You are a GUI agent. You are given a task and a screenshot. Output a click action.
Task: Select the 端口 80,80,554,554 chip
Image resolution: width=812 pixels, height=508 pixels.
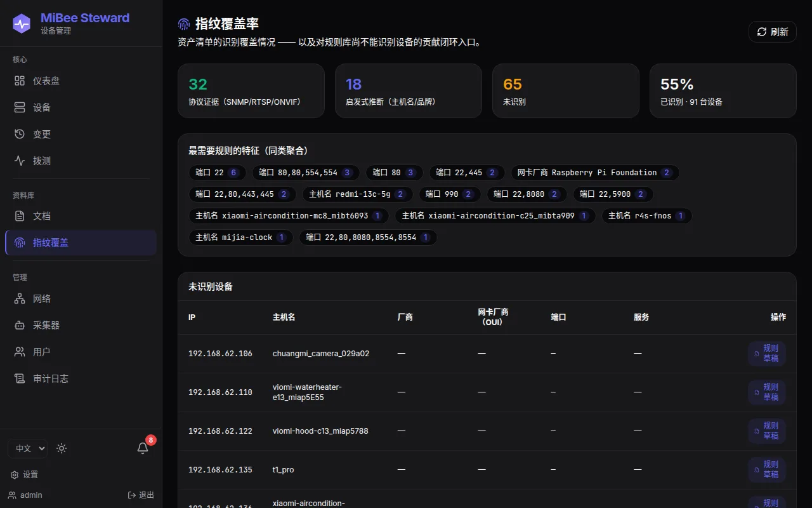pyautogui.click(x=306, y=173)
